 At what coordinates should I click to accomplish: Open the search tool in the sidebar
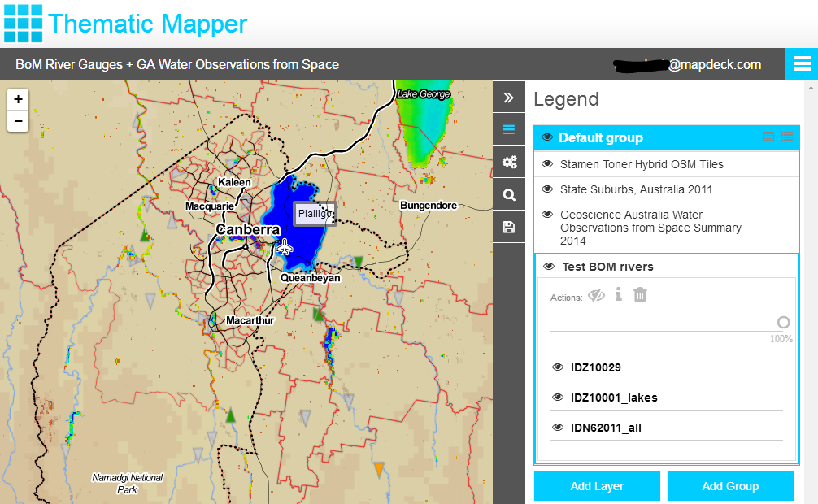click(509, 193)
